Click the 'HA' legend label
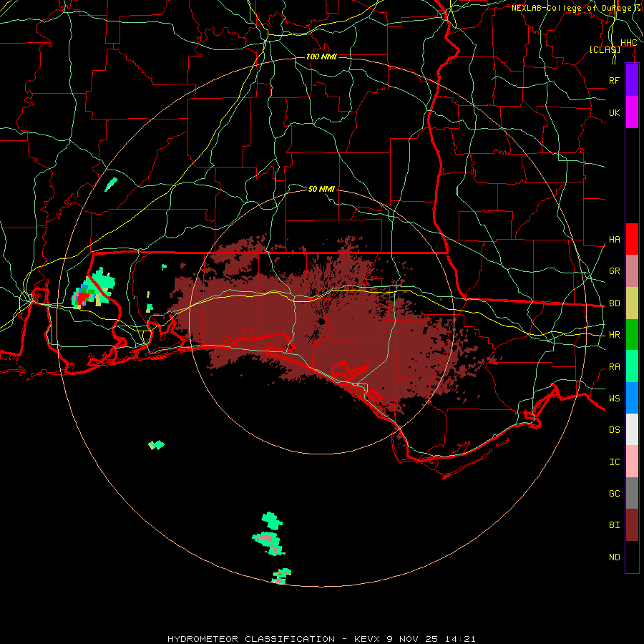Viewport: 644px width, 644px height. click(614, 240)
